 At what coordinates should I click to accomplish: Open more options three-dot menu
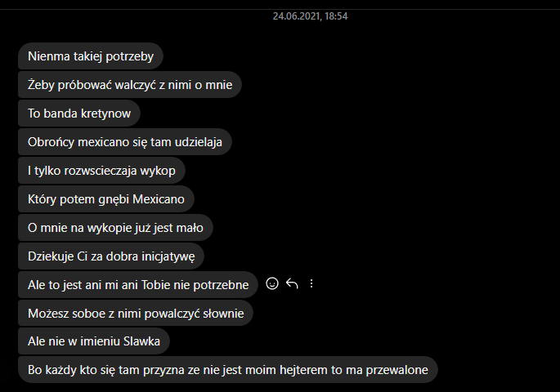311,284
